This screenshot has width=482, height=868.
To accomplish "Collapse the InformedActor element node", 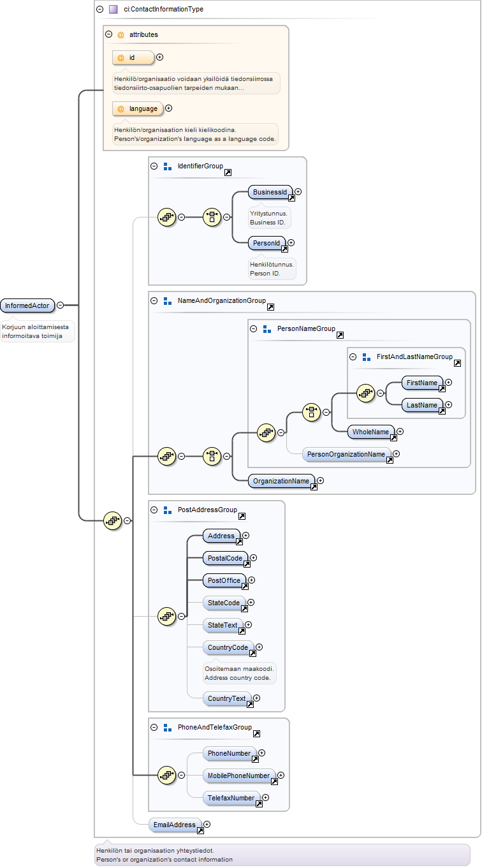I will (61, 305).
